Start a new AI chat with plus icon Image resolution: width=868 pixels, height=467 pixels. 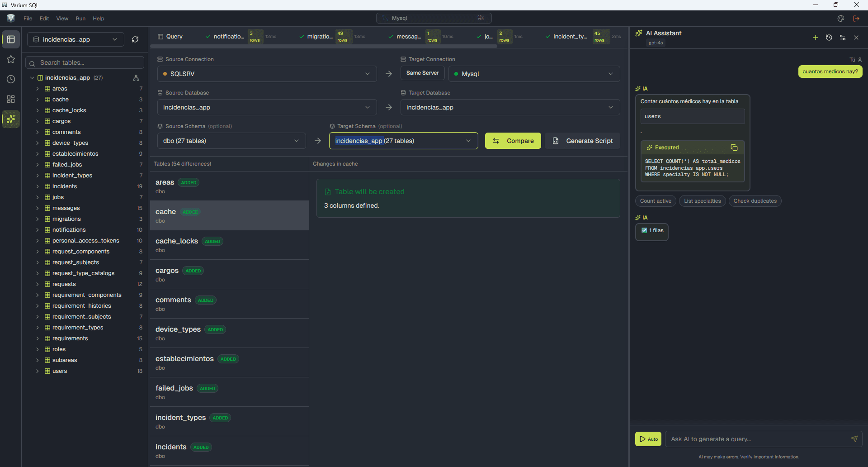[x=816, y=38]
